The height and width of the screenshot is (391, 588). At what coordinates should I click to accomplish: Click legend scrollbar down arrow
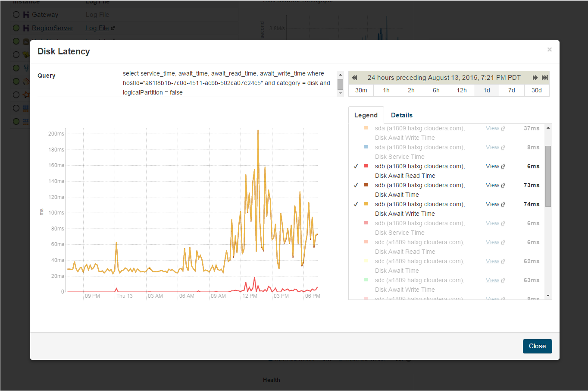click(548, 296)
